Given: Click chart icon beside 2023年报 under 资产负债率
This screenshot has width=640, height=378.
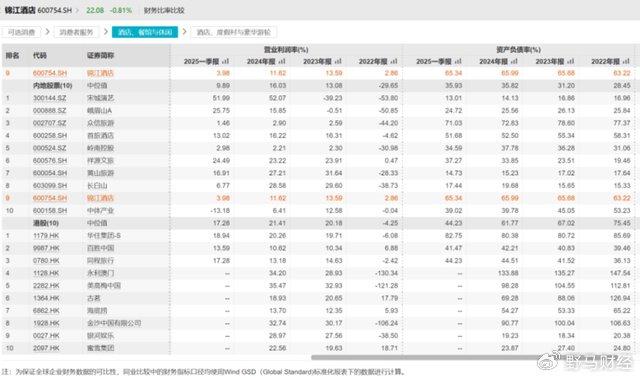Looking at the screenshot, I should click(571, 62).
